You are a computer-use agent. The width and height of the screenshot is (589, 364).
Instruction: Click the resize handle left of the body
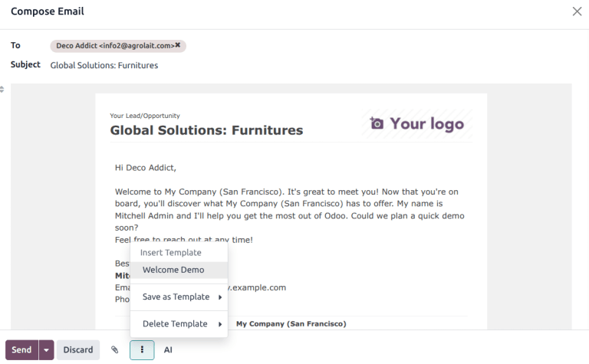[x=2, y=90]
